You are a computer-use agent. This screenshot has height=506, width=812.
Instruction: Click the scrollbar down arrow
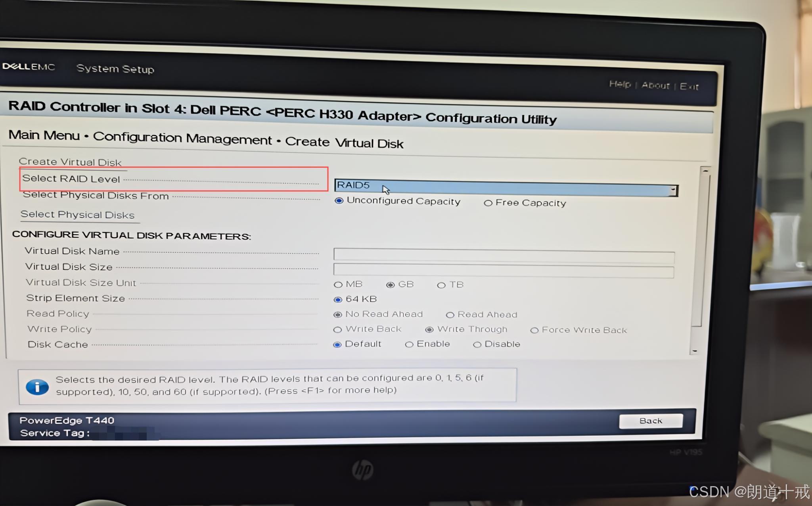pos(694,351)
